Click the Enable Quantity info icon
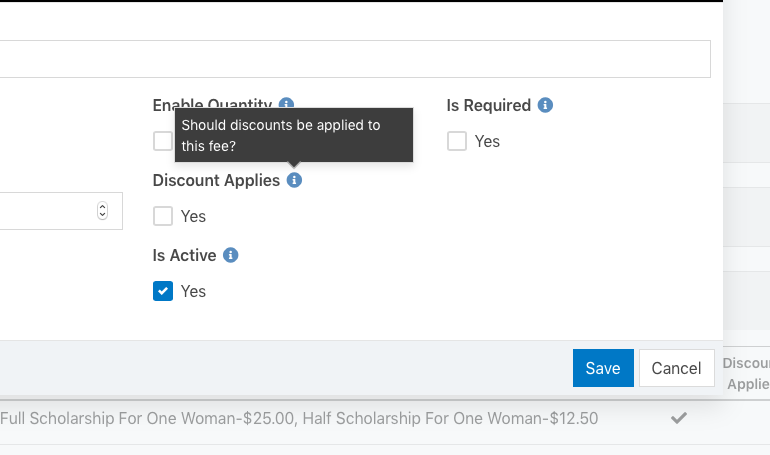Image resolution: width=770 pixels, height=455 pixels. (287, 104)
